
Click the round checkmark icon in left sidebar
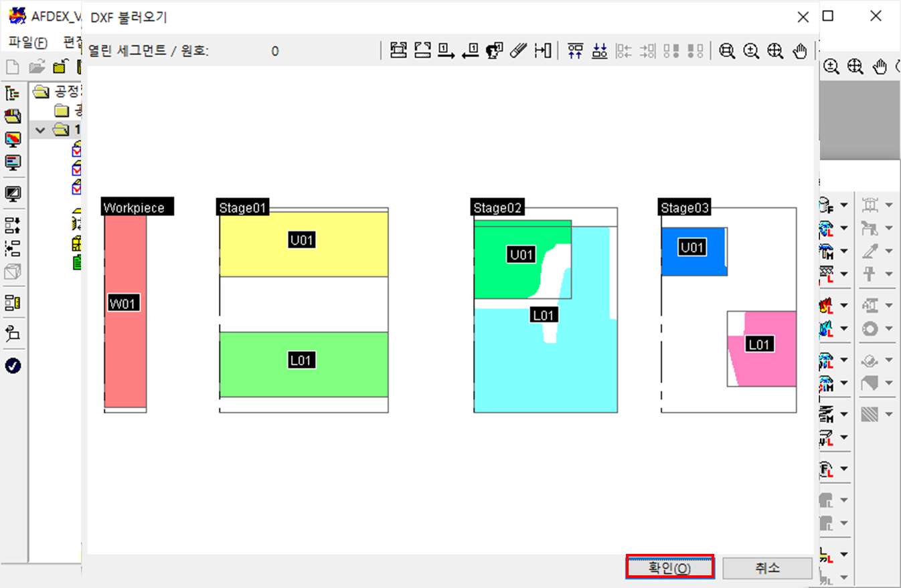(x=13, y=365)
